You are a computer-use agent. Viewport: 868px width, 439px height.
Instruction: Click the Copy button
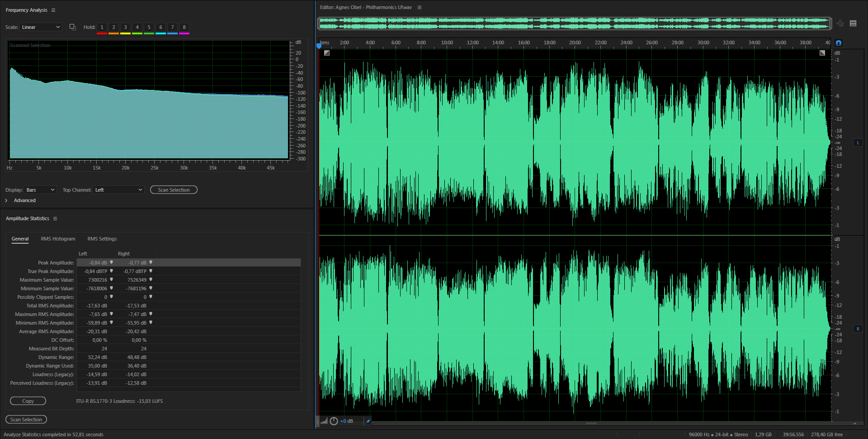[x=28, y=401]
